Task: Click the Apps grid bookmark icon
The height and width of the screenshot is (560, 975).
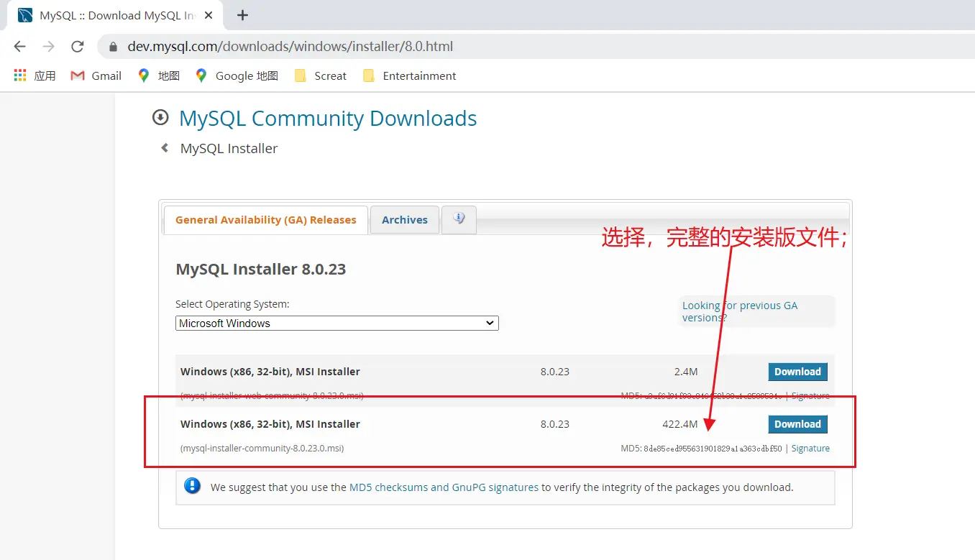Action: tap(20, 75)
